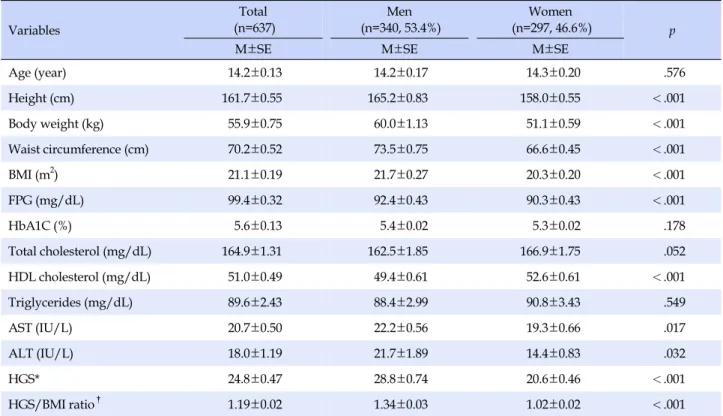Select the 'Total (n=637)' header
Viewport: 723px width, 416px height.
(253, 19)
